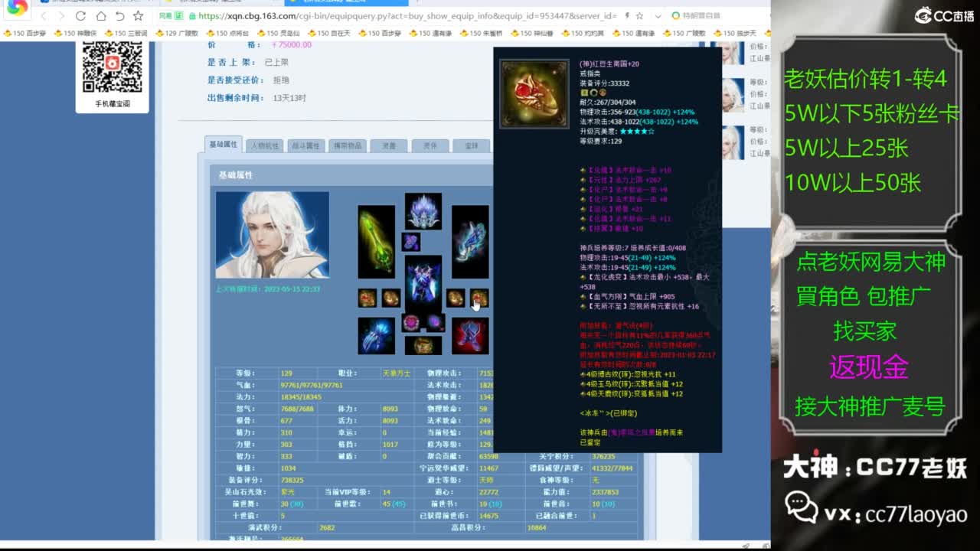Click the browser back button
The image size is (980, 551).
pyautogui.click(x=44, y=16)
